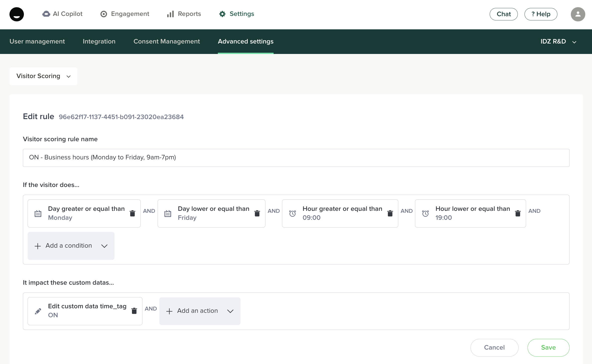Delete the Friday day condition
This screenshot has width=592, height=364.
coord(257,213)
